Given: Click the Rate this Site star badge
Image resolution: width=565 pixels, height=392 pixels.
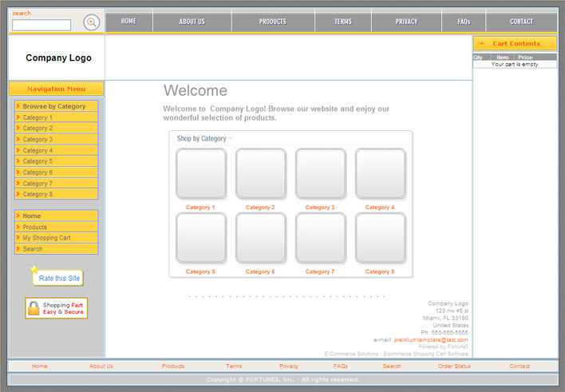Looking at the screenshot, I should [57, 277].
